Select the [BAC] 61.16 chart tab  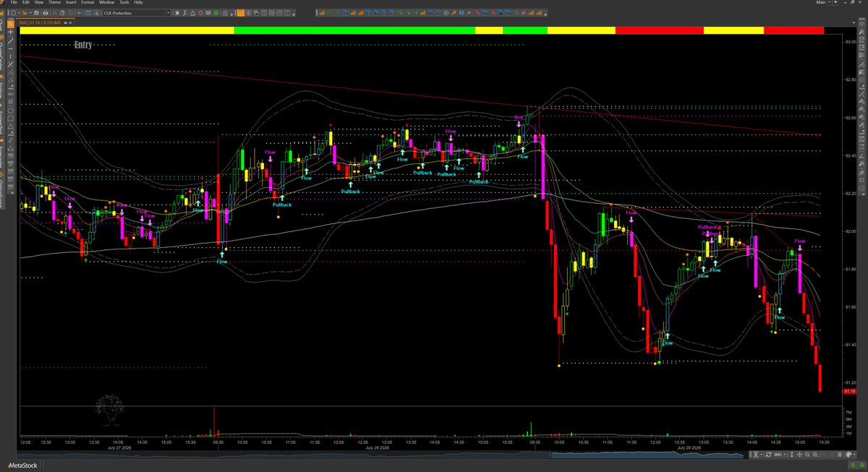point(39,23)
